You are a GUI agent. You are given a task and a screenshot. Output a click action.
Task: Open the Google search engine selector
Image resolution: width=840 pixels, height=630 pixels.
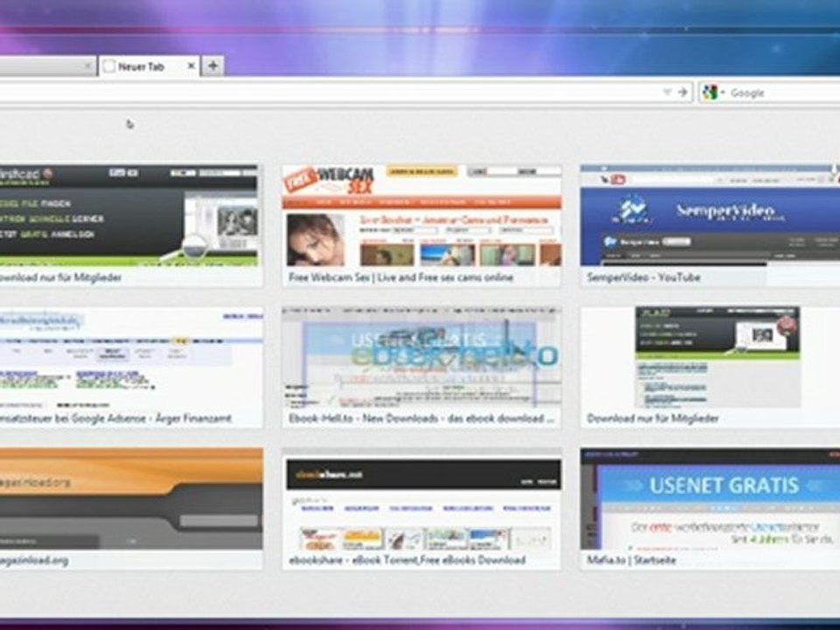tap(714, 93)
